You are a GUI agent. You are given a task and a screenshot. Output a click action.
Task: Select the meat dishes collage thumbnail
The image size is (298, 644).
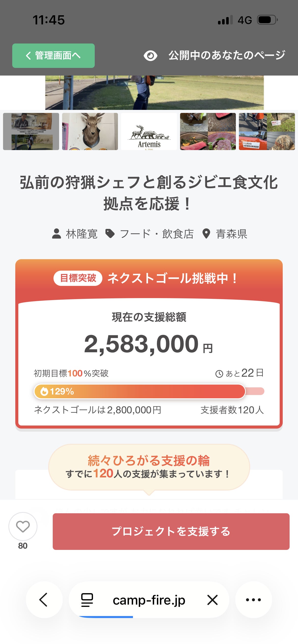click(208, 131)
